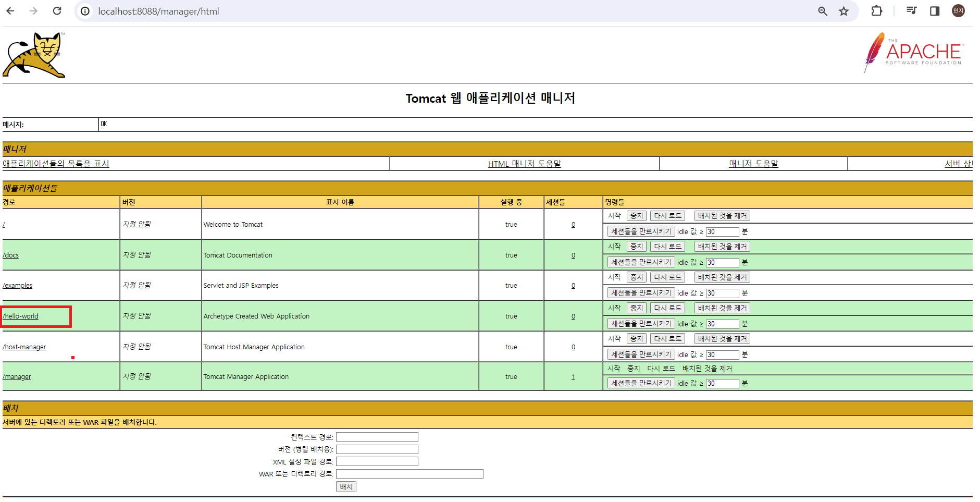Viewport: 980px width, 502px height.
Task: Edit idle minutes field for /manager
Action: point(722,384)
